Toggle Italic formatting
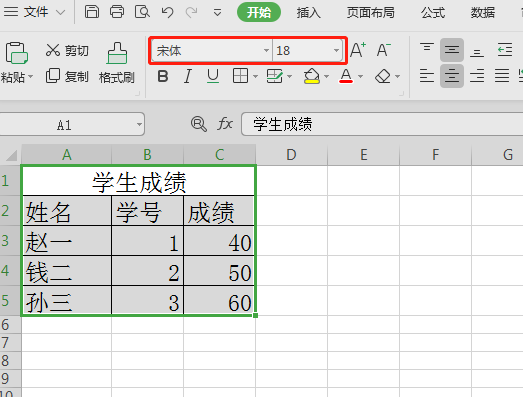The height and width of the screenshot is (397, 523). coord(188,76)
